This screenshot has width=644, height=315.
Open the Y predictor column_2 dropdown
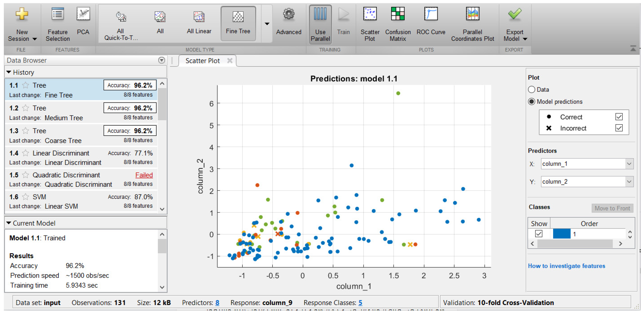click(629, 182)
